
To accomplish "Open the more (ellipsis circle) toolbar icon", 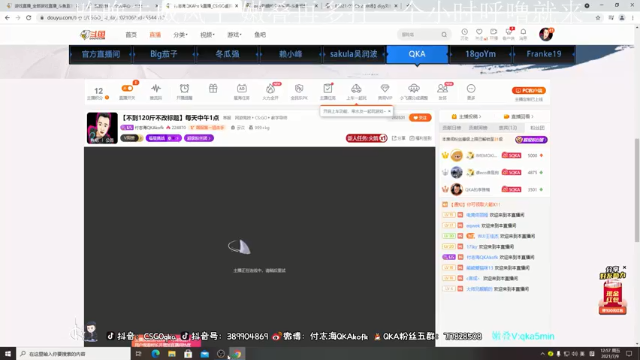I will coord(471,89).
